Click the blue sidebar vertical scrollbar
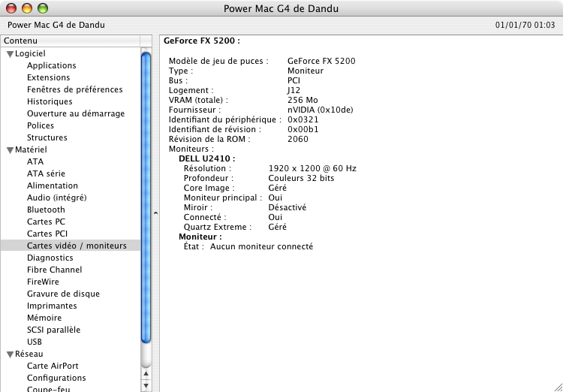Screen dimensions: 563x392 (146, 195)
